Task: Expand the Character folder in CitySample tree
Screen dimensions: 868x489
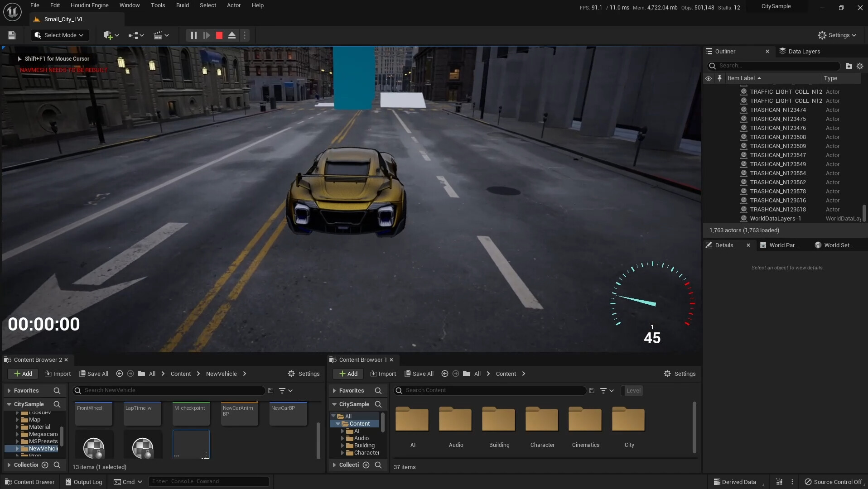Action: [343, 452]
